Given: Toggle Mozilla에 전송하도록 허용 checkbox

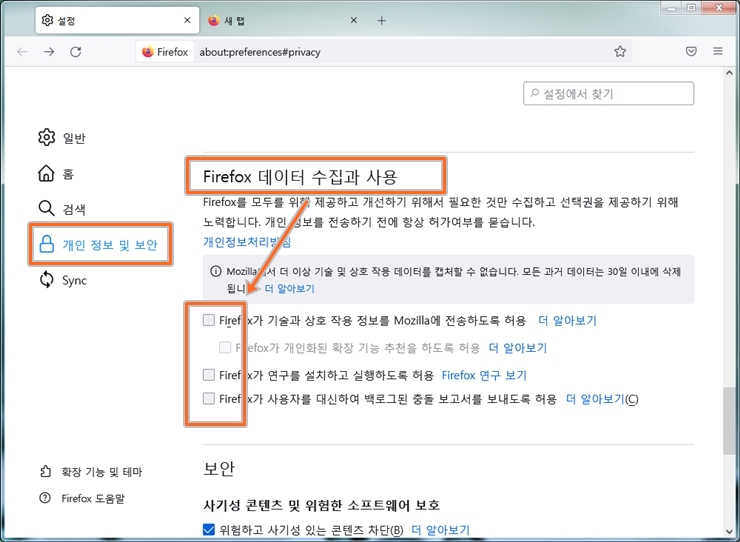Looking at the screenshot, I should [209, 320].
